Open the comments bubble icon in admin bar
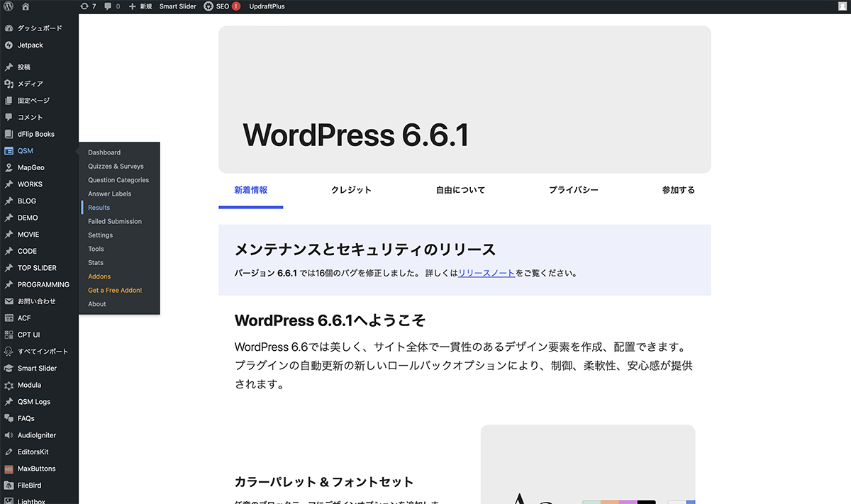The width and height of the screenshot is (851, 504). [111, 6]
